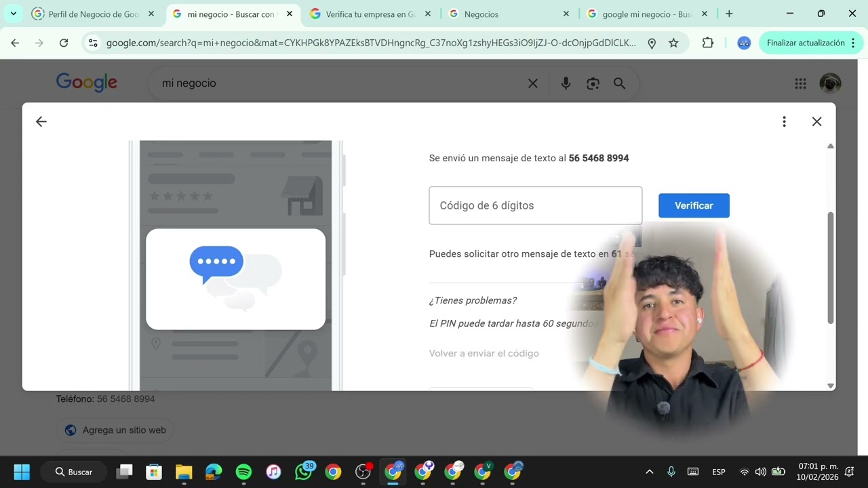Close the Perfil de Negocio tab
This screenshot has width=868, height=488.
(x=151, y=14)
